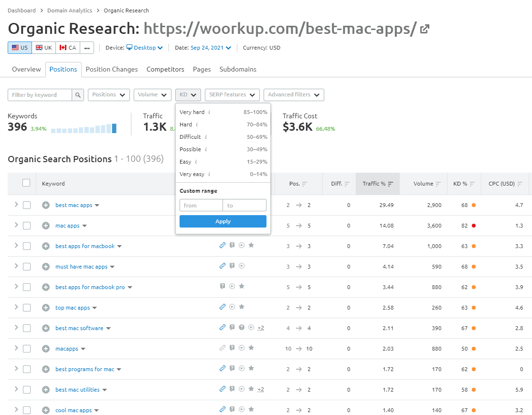Click plus icon for 'best apps for macbook'
Image resolution: width=532 pixels, height=415 pixels.
click(x=46, y=246)
